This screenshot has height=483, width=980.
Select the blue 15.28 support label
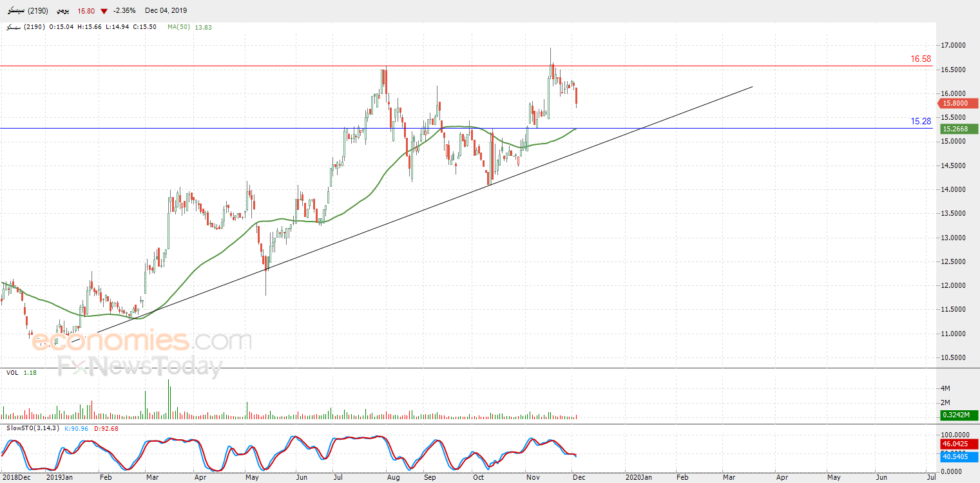(921, 121)
